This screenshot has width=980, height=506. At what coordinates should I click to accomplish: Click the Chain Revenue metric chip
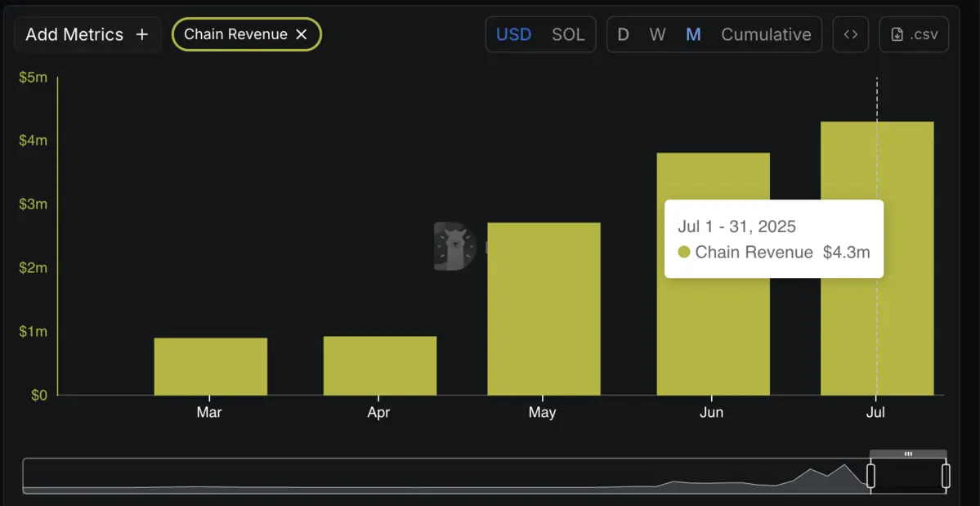[235, 34]
